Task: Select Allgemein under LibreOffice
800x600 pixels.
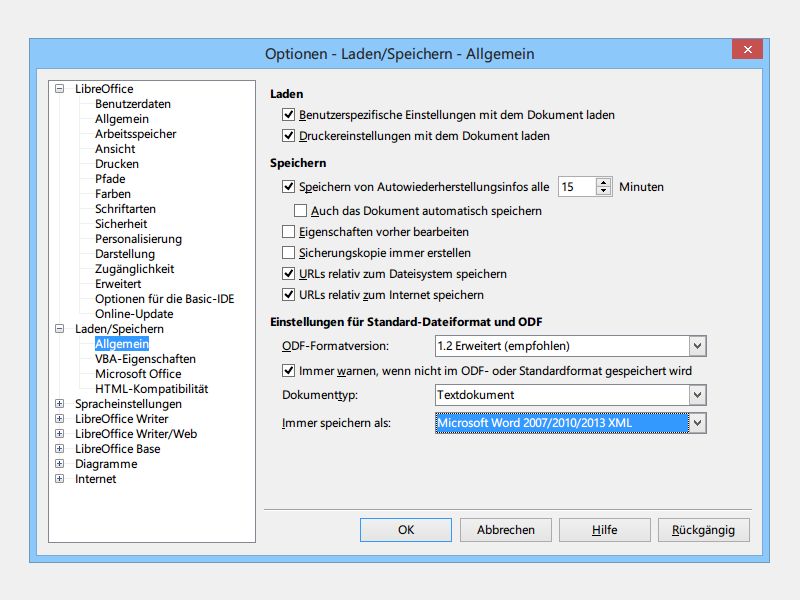Action: [122, 119]
